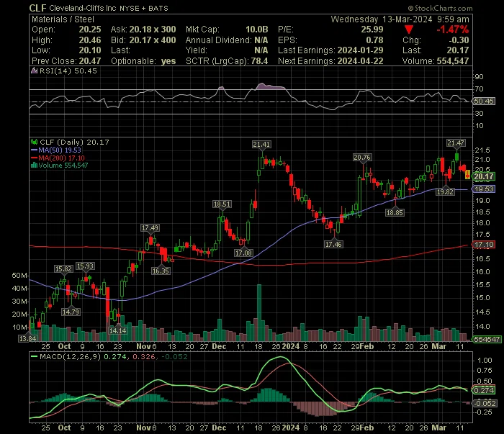Screen dimensions: 504x434
Task: Click Next Earnings date 2024-04-22
Action: (360, 61)
